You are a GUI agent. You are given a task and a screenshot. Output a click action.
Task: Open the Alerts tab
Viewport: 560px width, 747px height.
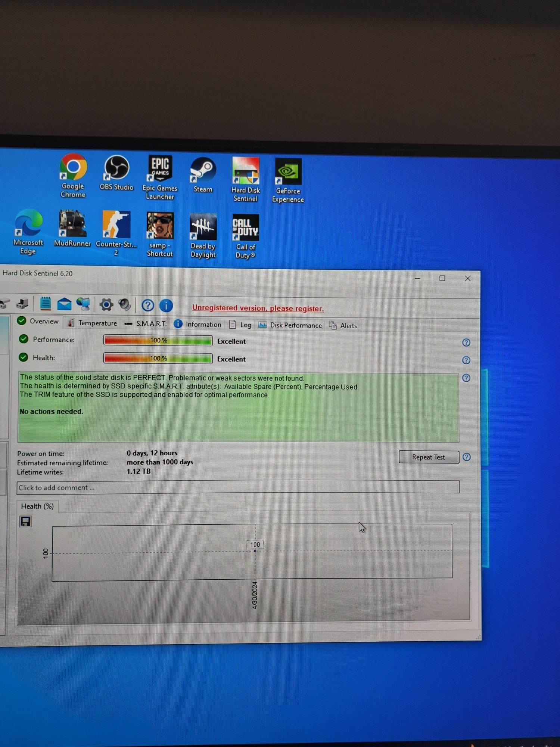point(343,326)
